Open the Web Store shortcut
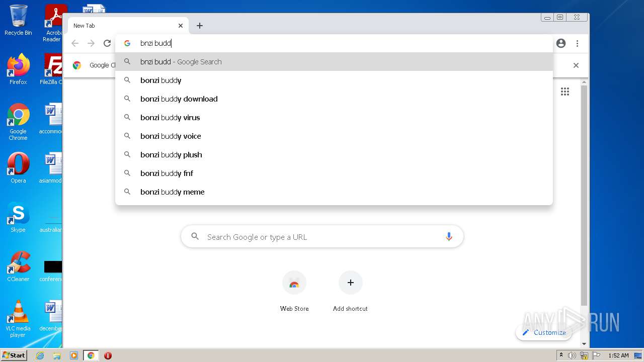The width and height of the screenshot is (644, 362). tap(294, 292)
